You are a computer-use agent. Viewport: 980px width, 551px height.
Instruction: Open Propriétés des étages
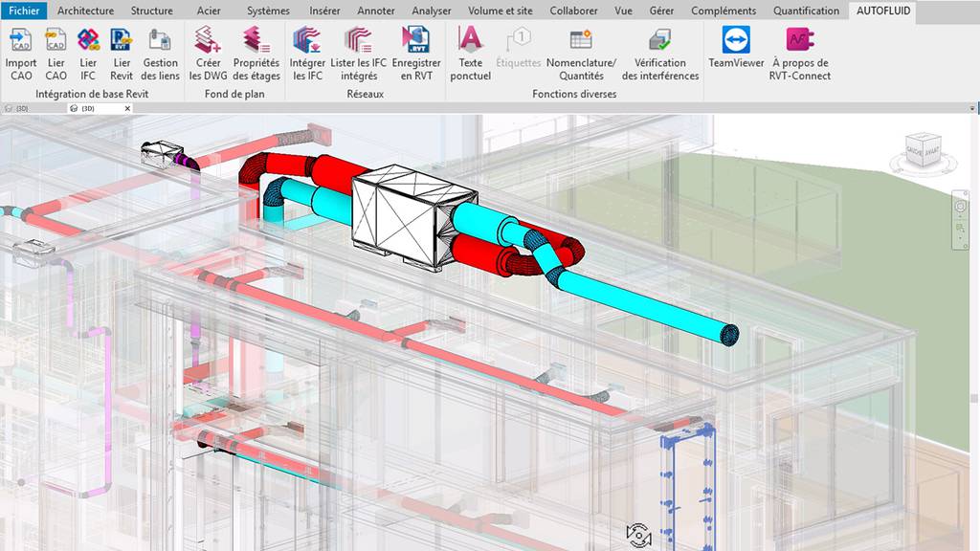[256, 41]
